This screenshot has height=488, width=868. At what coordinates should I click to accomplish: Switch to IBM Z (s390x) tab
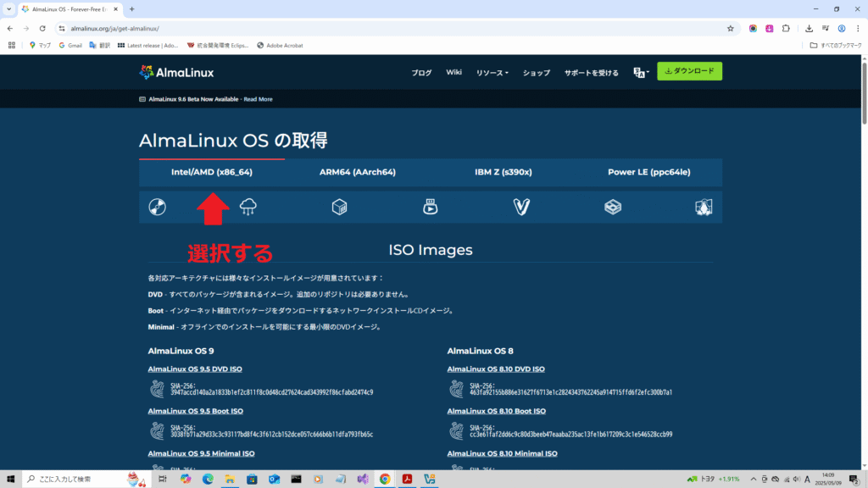click(504, 172)
